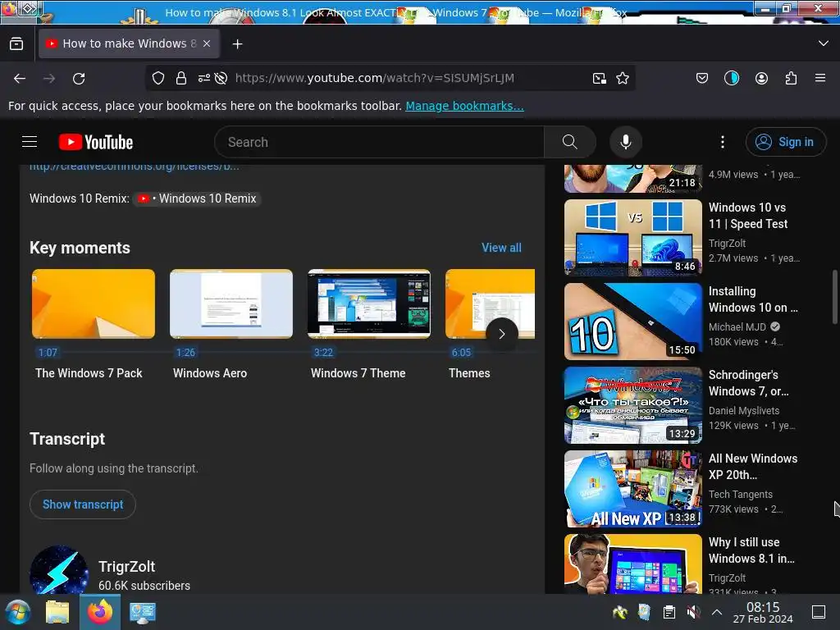Show site security padlock info
840x630 pixels.
[181, 78]
